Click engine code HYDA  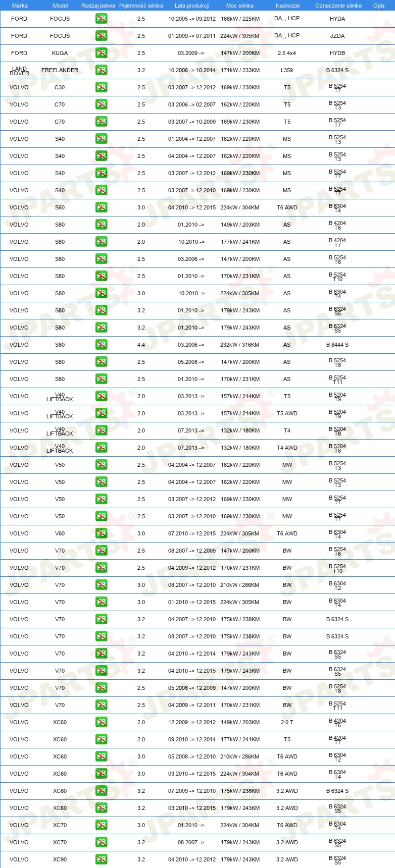337,19
